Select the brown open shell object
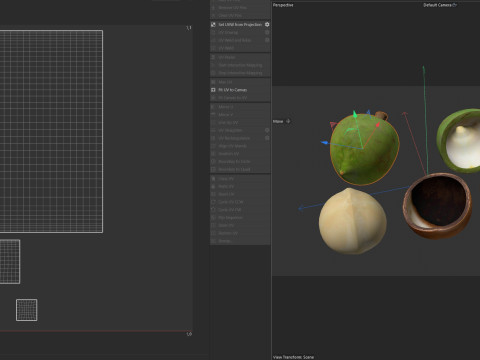Screen dimensions: 480x360 (x=437, y=205)
